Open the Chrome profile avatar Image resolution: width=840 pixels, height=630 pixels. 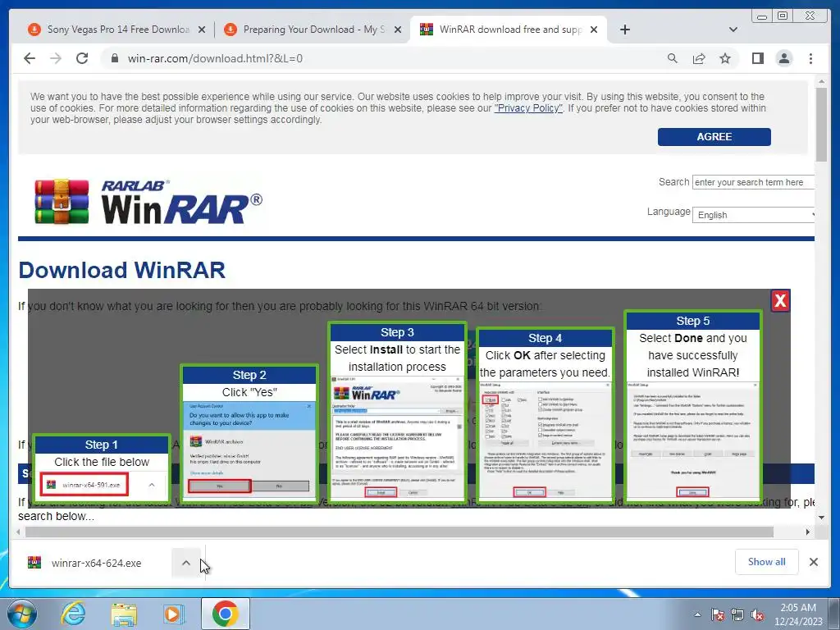[783, 58]
